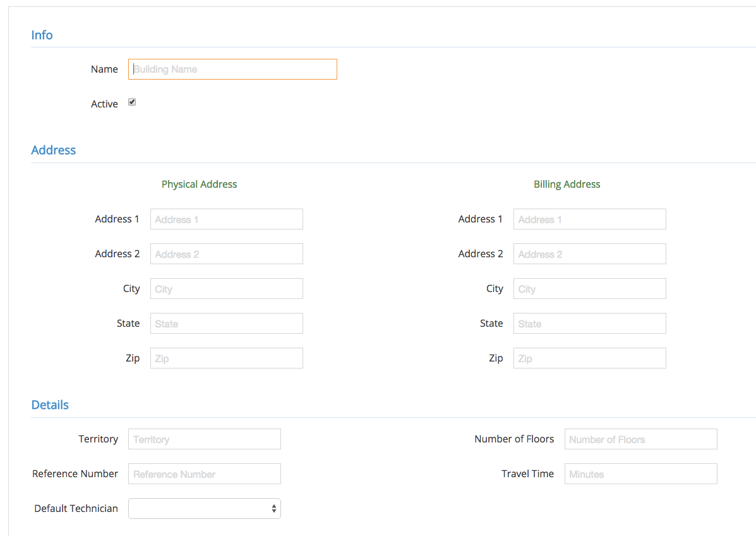Click the Details section heading
Viewport: 756px width, 536px height.
click(x=50, y=405)
